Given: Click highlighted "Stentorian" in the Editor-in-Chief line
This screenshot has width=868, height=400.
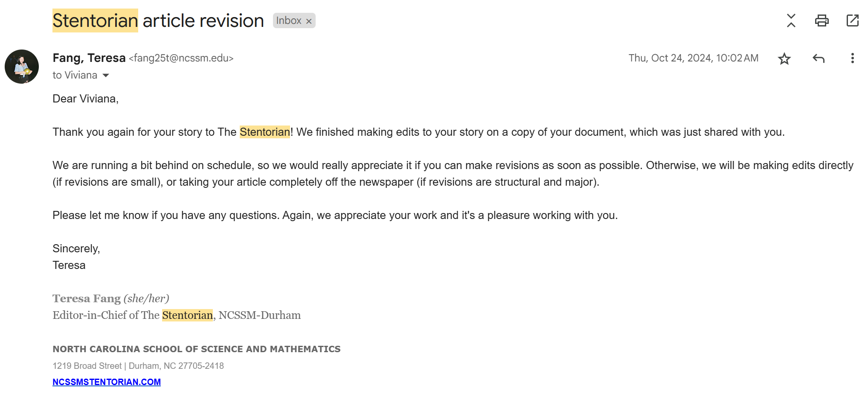Looking at the screenshot, I should [x=187, y=315].
